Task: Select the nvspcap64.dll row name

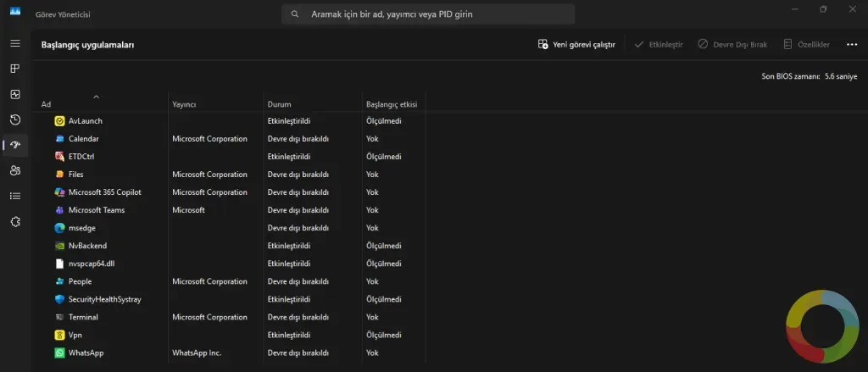Action: tap(92, 264)
